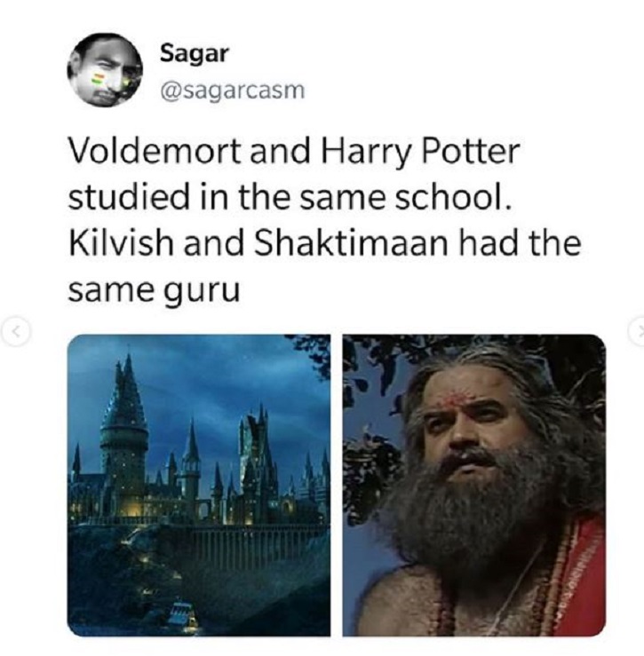644x656 pixels.
Task: Advance to next slide with right arrow
Action: click(638, 332)
